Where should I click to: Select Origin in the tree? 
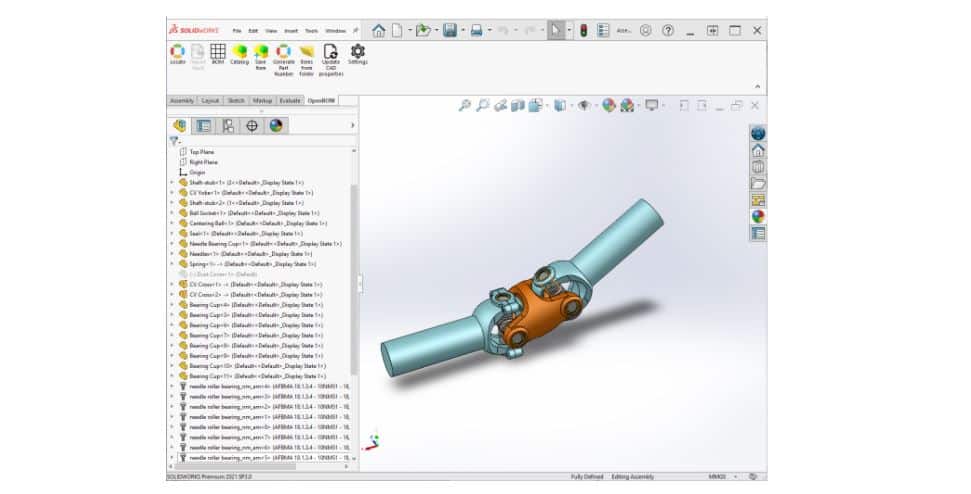(x=197, y=173)
